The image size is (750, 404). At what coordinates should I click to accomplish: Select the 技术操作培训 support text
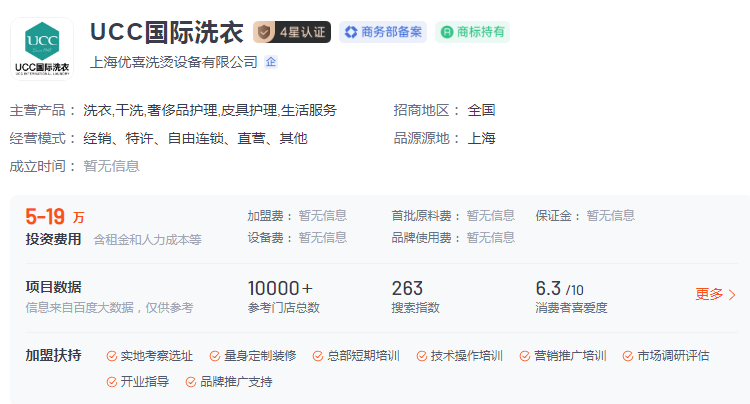[x=466, y=356]
